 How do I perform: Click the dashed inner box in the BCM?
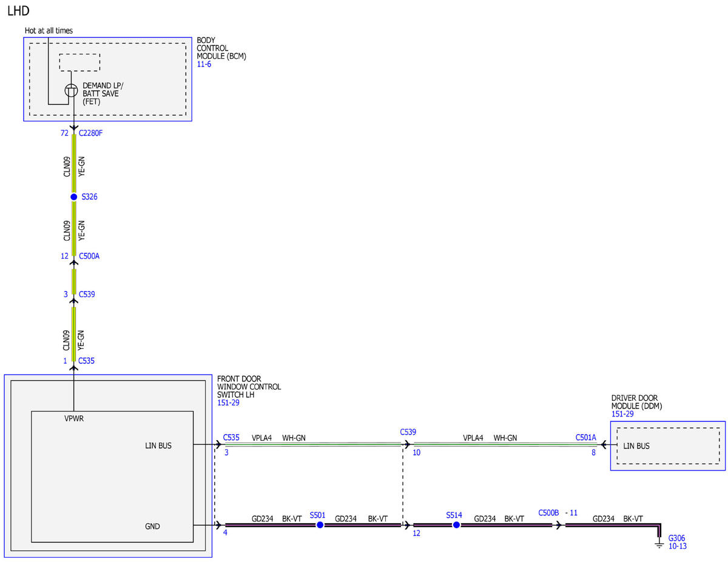[79, 62]
